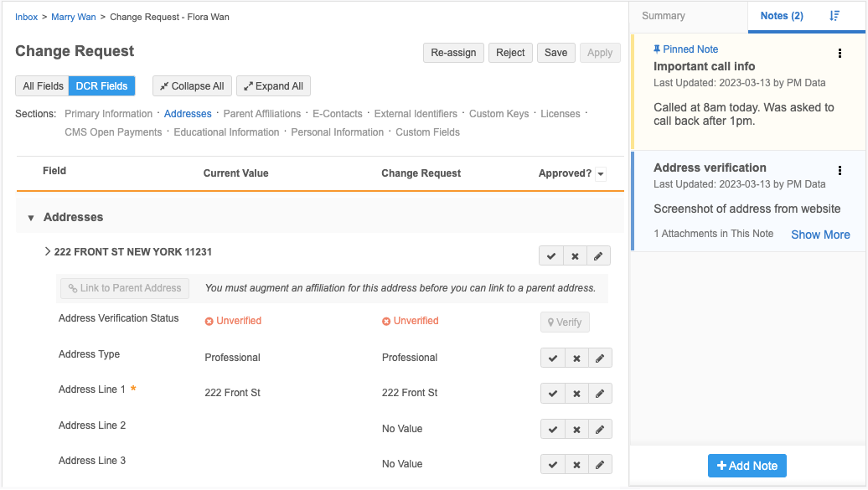The width and height of the screenshot is (868, 490).
Task: Click the Add Note button
Action: pyautogui.click(x=747, y=466)
